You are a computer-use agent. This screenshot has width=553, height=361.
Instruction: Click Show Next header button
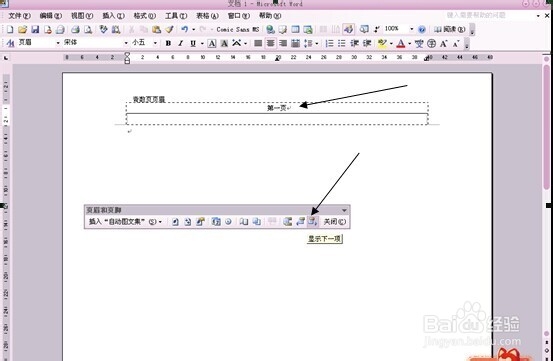[313, 222]
